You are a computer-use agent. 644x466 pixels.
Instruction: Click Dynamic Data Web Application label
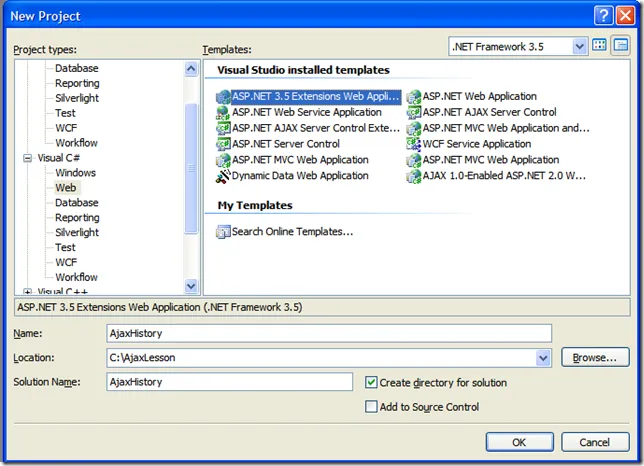coord(300,176)
